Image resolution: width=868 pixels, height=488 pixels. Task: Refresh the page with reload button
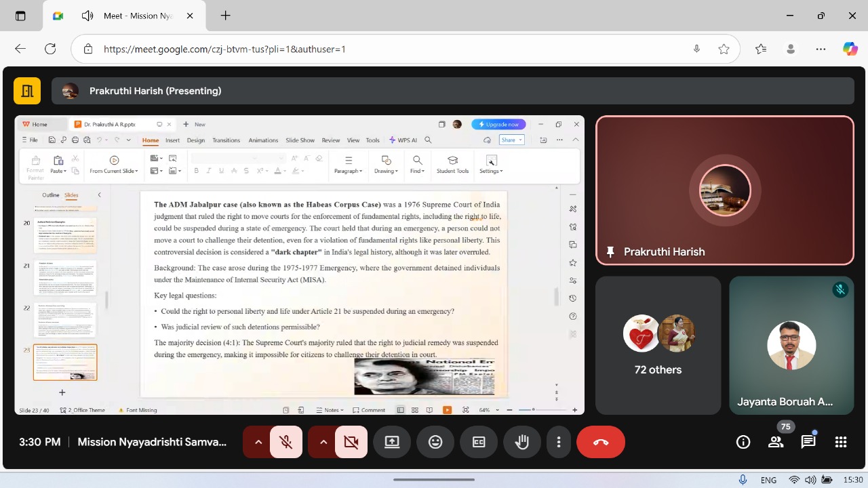50,49
